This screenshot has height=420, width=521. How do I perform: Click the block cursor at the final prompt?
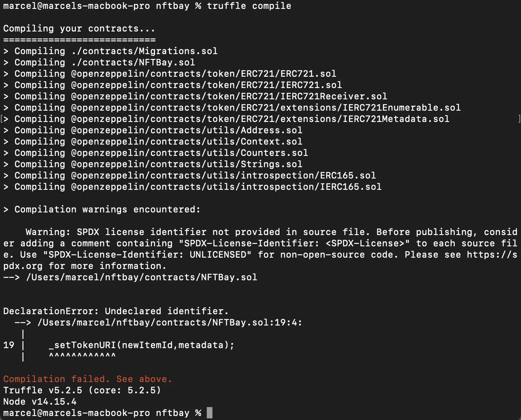[209, 413]
